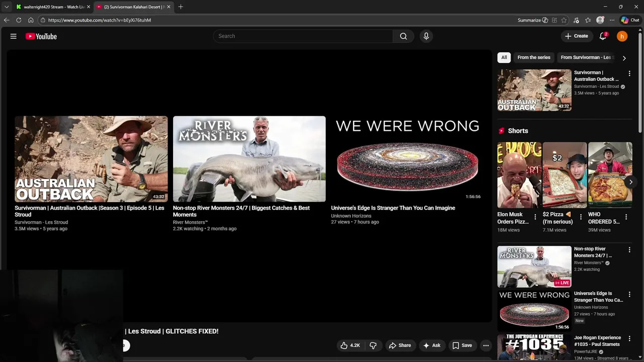
Task: Open browser settings and more ellipsis
Action: (x=612, y=20)
